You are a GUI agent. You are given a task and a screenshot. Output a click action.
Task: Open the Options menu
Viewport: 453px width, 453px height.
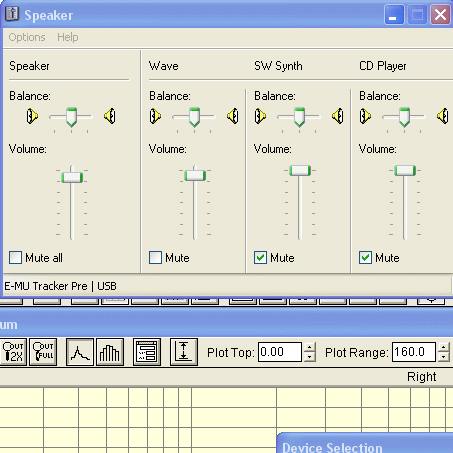(27, 37)
